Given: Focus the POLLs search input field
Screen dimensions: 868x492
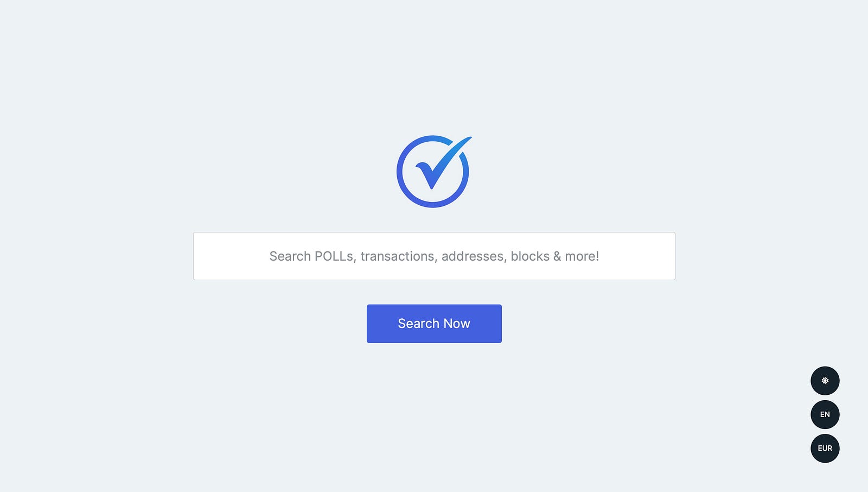Looking at the screenshot, I should pos(434,256).
